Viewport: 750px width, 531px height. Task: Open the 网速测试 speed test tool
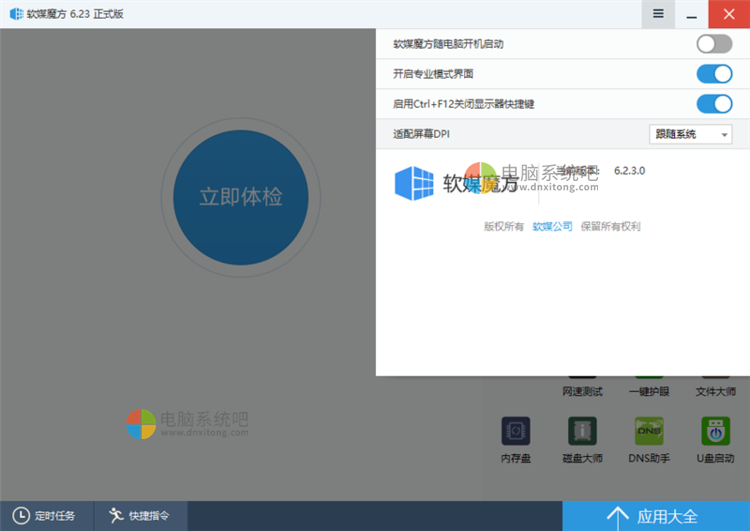[582, 391]
